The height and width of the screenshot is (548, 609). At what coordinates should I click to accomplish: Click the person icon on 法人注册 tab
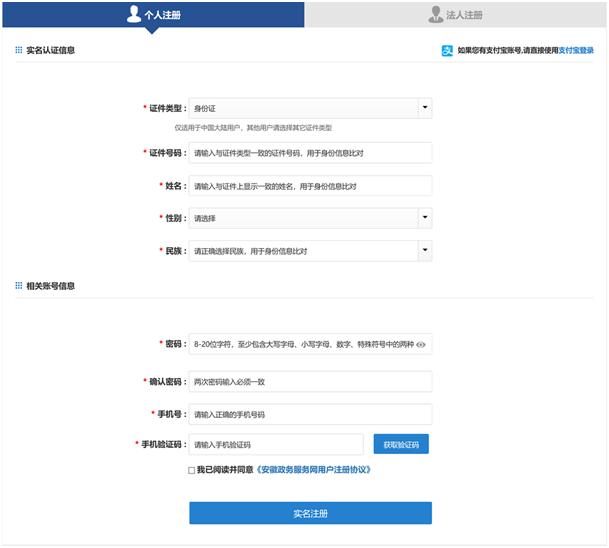click(x=435, y=14)
